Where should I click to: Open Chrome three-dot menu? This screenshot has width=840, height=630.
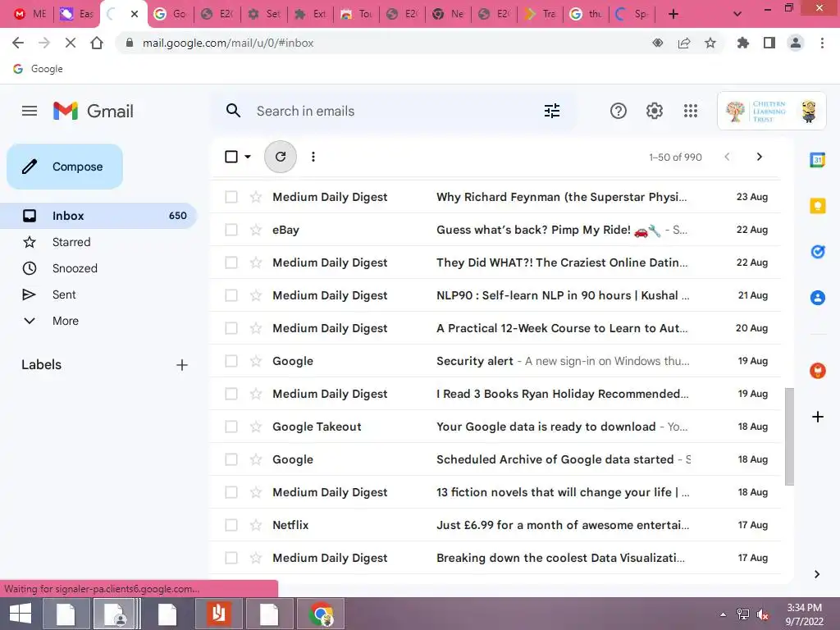coord(822,43)
